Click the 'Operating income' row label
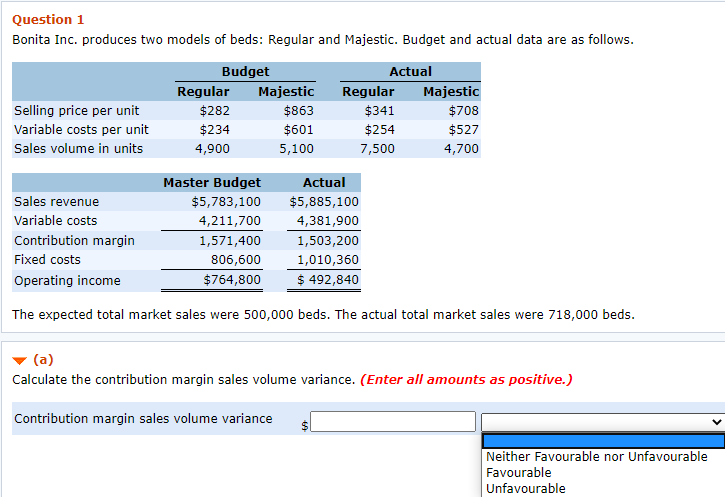Viewport: 725px width, 497px height. coord(67,281)
